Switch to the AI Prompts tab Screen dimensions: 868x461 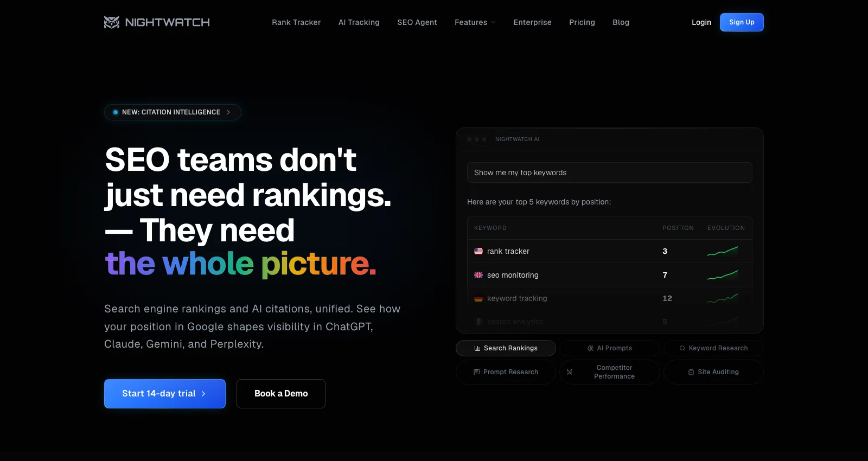click(x=610, y=348)
